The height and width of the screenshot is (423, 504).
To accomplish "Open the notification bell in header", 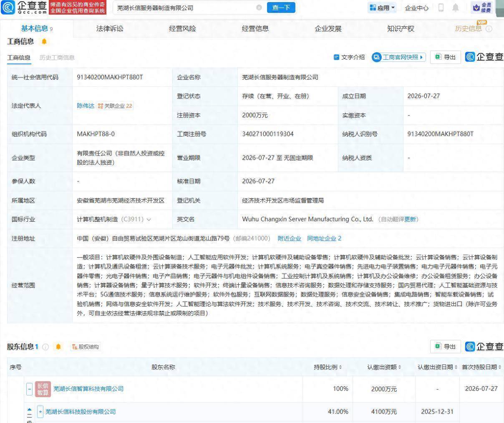I will tap(456, 8).
